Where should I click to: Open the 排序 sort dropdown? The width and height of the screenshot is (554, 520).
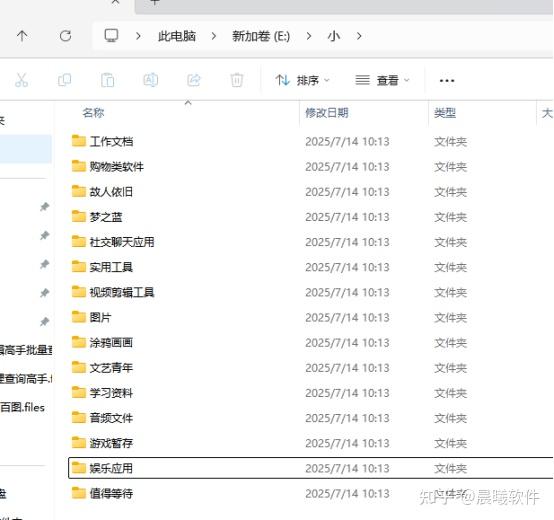click(x=302, y=81)
